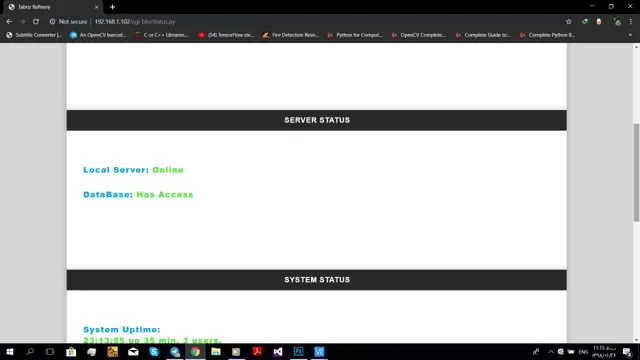Viewport: 640px width, 360px height.
Task: Open Skype from the taskbar
Action: tap(154, 351)
